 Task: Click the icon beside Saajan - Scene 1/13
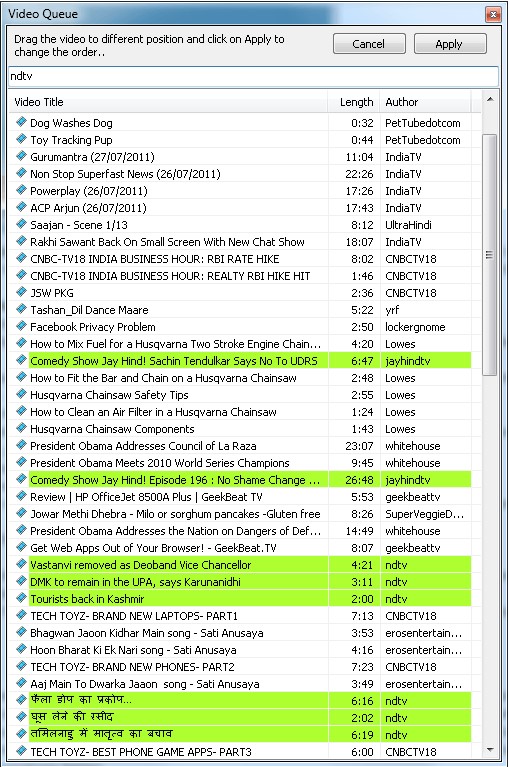click(21, 224)
